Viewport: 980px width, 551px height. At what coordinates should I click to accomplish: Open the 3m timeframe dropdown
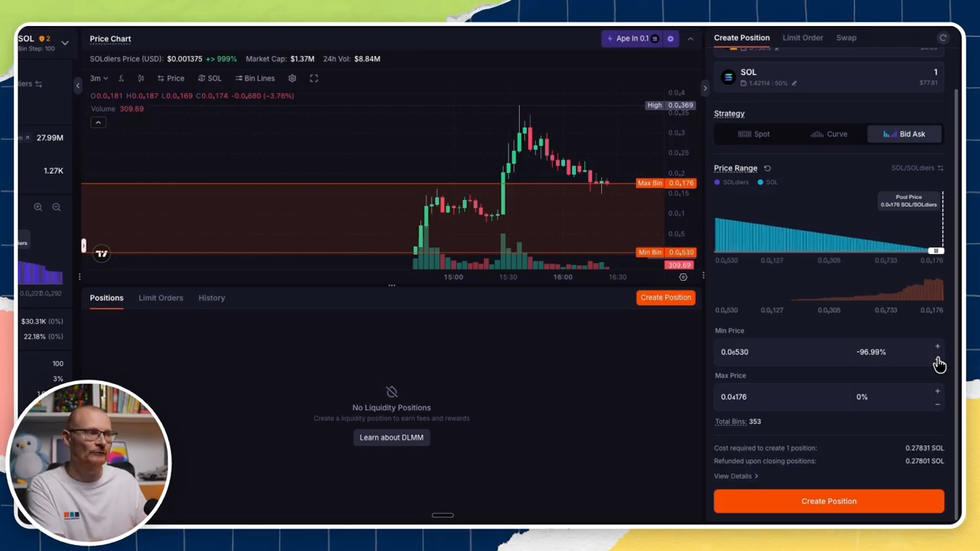point(99,78)
